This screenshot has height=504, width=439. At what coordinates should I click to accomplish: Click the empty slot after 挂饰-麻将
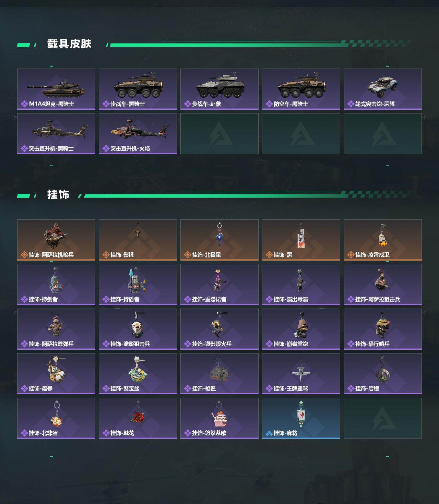point(383,418)
